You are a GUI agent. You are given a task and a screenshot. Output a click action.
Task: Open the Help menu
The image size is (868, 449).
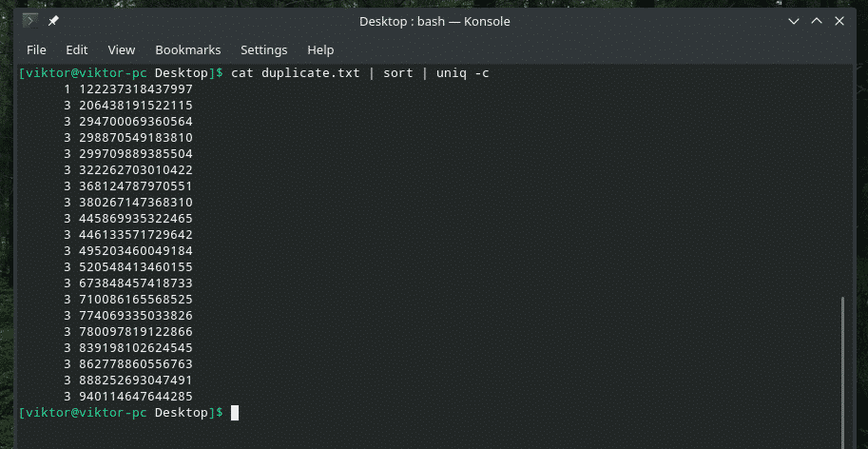[320, 49]
